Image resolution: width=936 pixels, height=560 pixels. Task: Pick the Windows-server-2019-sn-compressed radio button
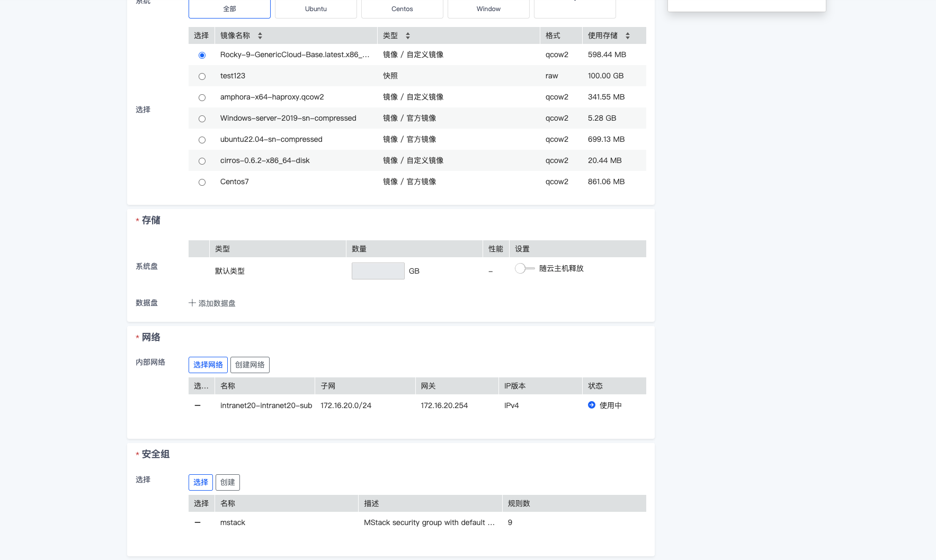(202, 119)
